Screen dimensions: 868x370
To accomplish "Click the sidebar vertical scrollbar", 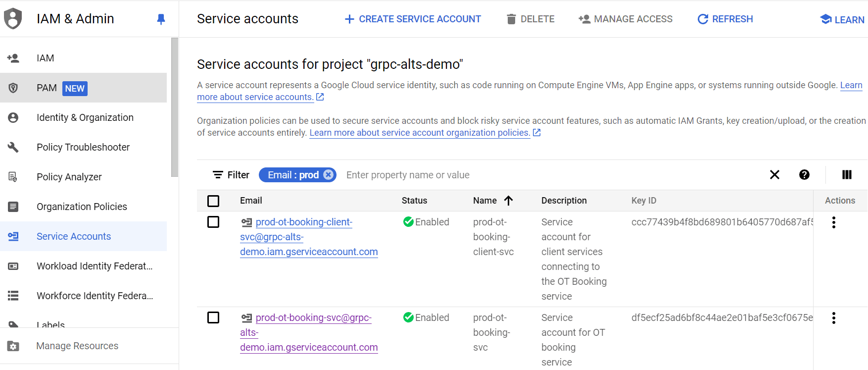I will click(x=174, y=107).
